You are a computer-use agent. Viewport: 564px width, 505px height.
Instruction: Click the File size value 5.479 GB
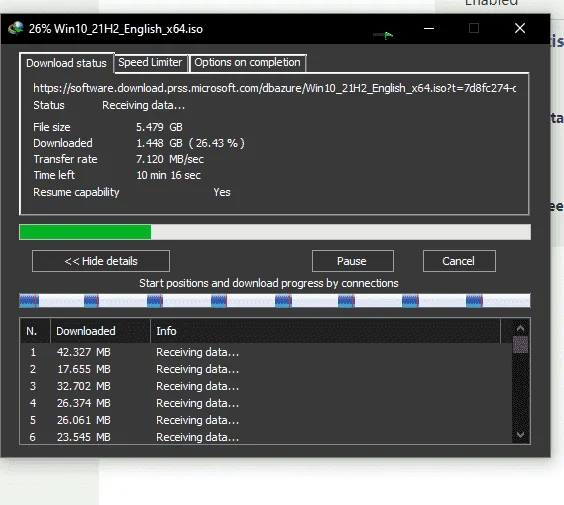159,127
